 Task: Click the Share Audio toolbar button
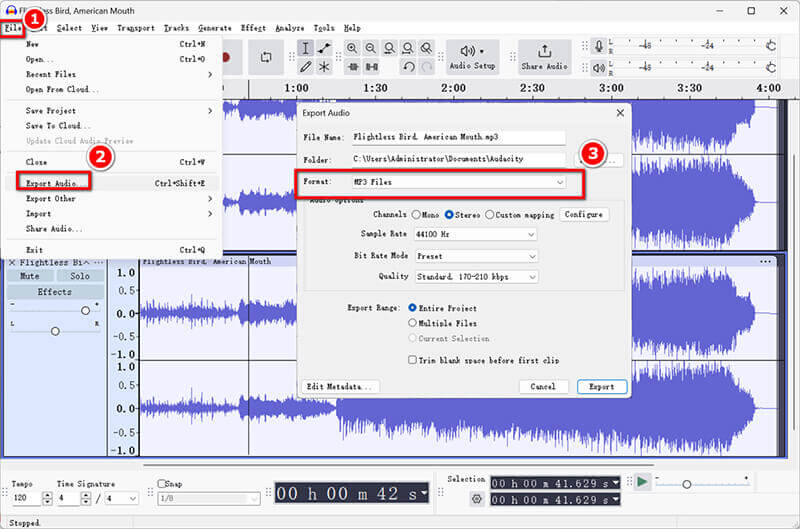544,57
